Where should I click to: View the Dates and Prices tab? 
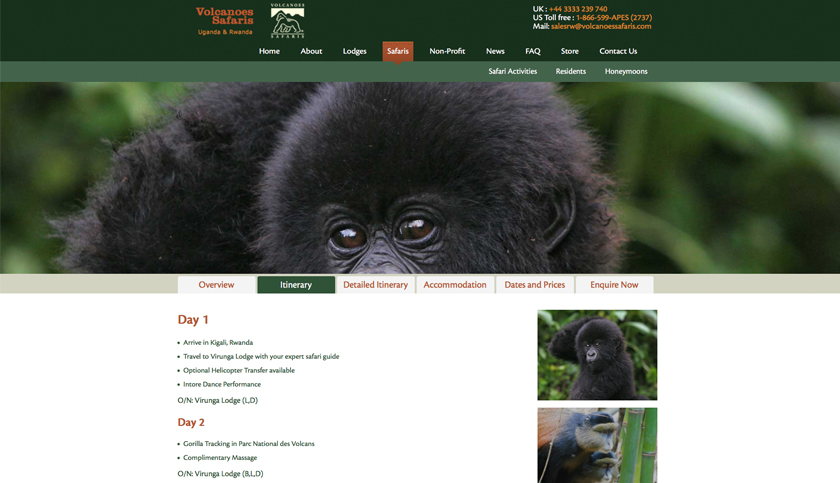pyautogui.click(x=535, y=285)
